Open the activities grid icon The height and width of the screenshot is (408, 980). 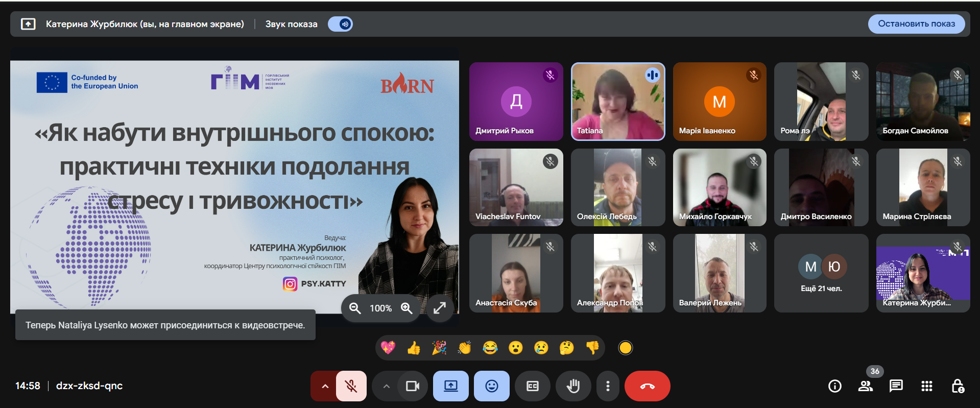[927, 386]
